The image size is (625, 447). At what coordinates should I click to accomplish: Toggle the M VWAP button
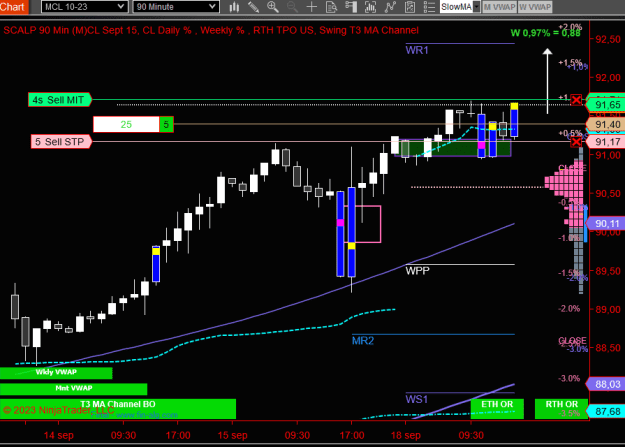pyautogui.click(x=499, y=7)
